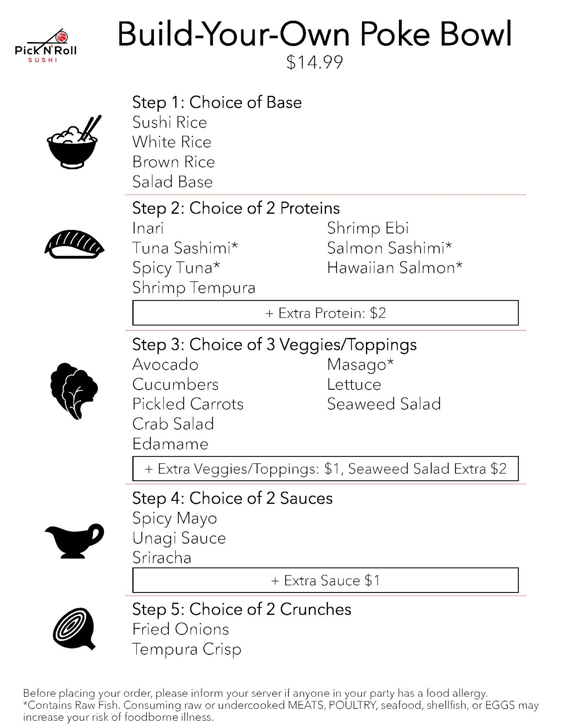Pick Avocado from veggies list
This screenshot has height=728, width=565.
165,365
